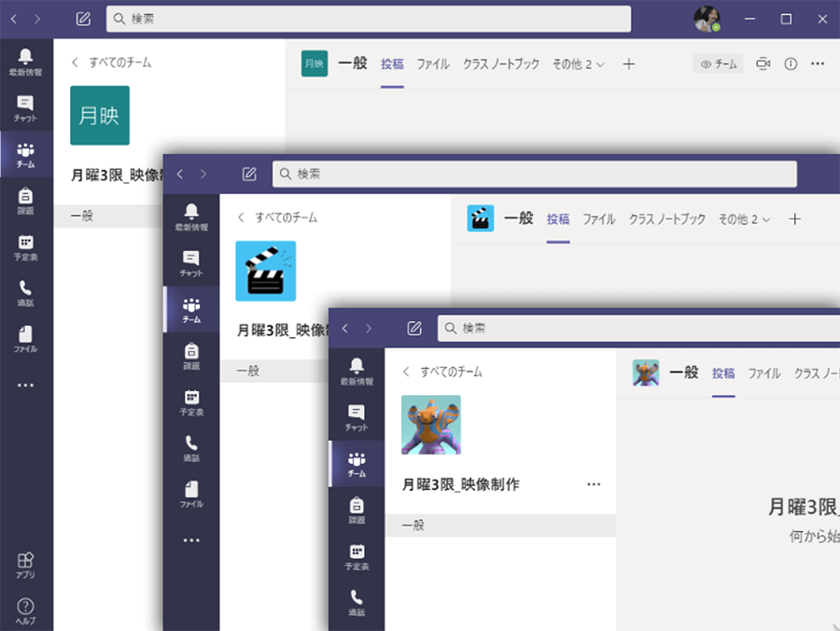Screen dimensions: 840x631
Task: Add a tab with plus button in back window
Action: [629, 64]
